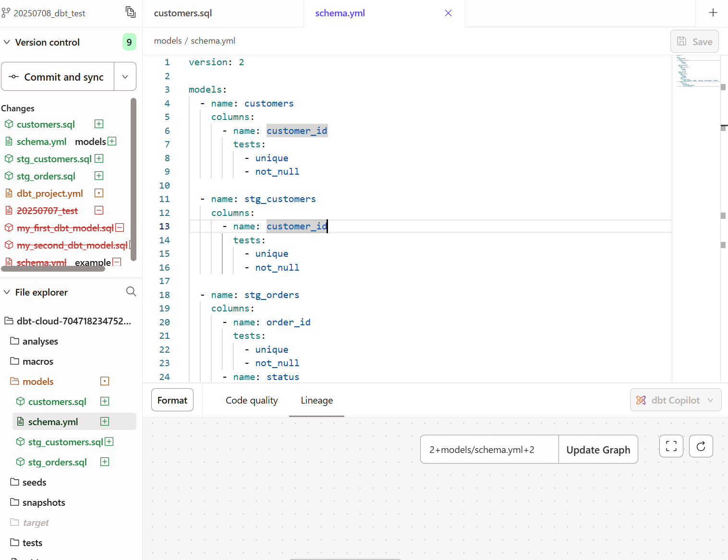This screenshot has height=560, width=728.
Task: Click modified status icon on models folder
Action: click(x=105, y=381)
